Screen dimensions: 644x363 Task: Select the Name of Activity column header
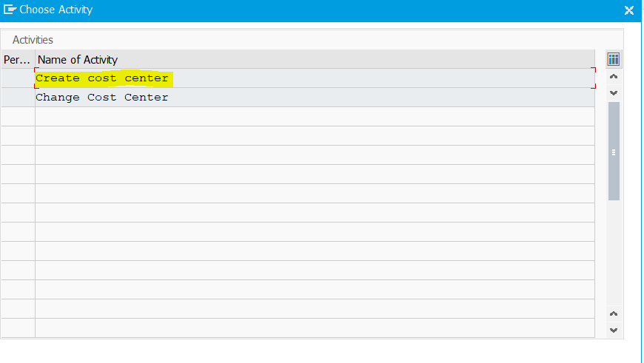pos(315,59)
